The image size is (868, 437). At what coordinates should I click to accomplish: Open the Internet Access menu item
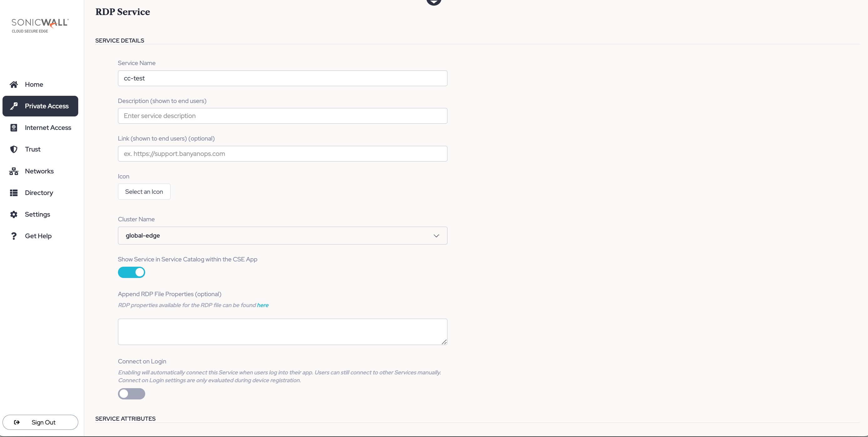(x=48, y=128)
